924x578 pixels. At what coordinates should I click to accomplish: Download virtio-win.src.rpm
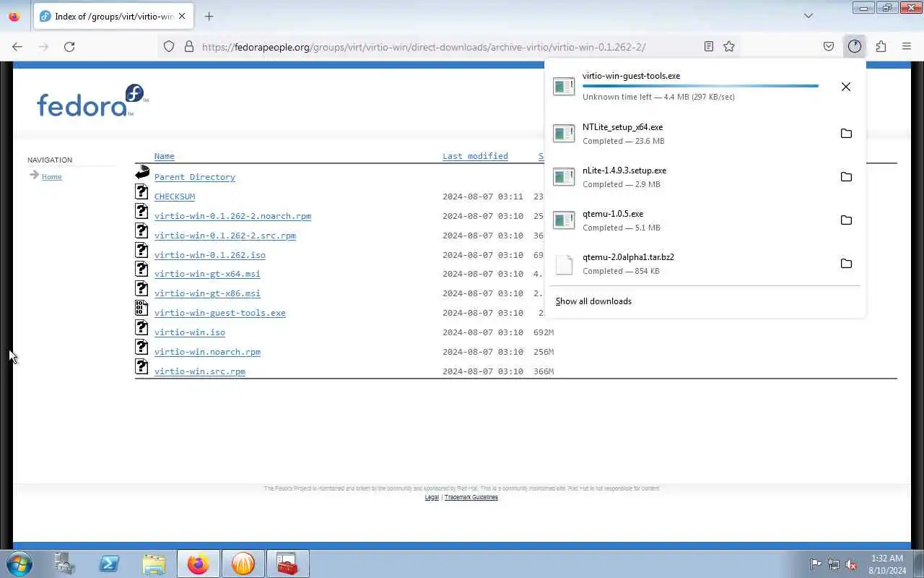pyautogui.click(x=199, y=371)
